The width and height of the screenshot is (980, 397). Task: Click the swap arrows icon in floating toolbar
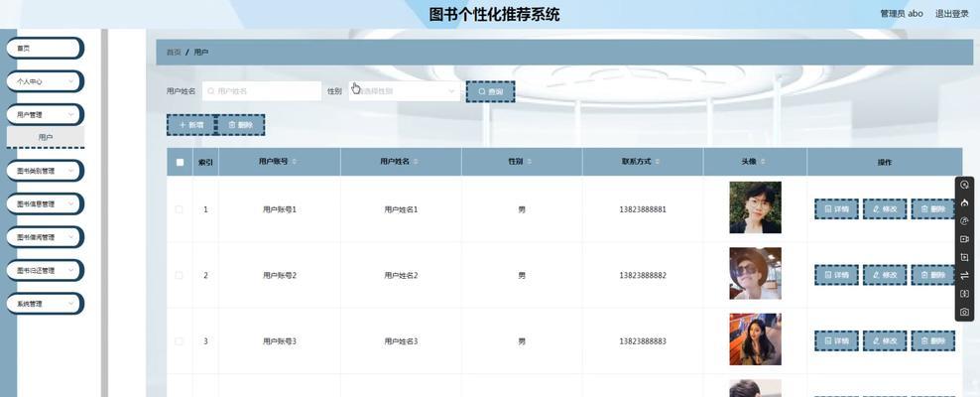pos(964,275)
